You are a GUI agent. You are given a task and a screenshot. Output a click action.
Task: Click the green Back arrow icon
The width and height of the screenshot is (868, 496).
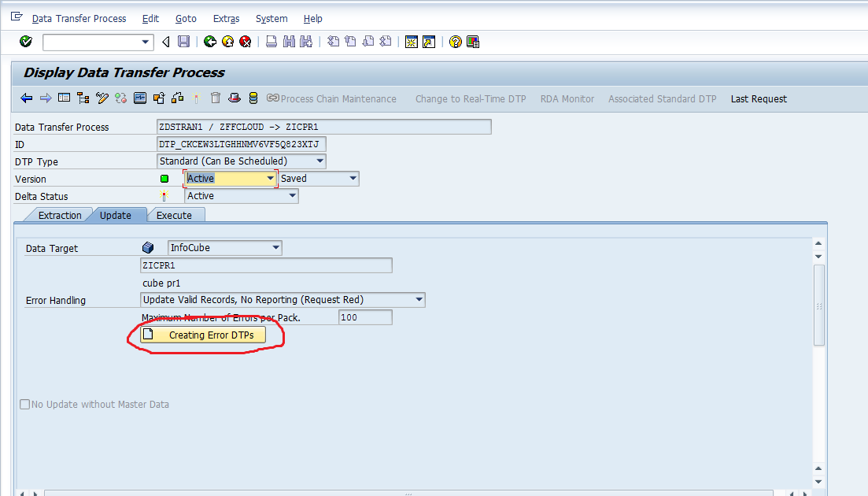pos(209,41)
